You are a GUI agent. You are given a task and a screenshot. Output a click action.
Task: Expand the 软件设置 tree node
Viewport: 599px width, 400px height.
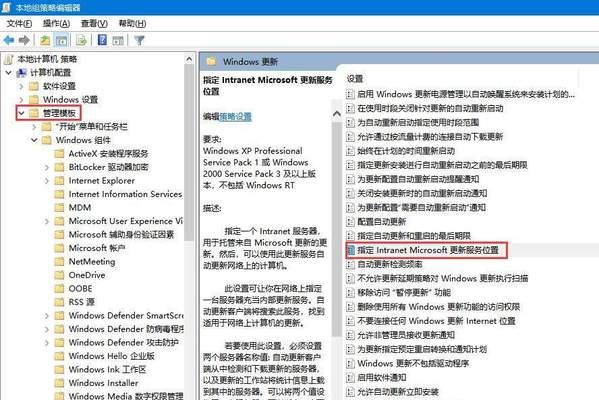click(21, 86)
